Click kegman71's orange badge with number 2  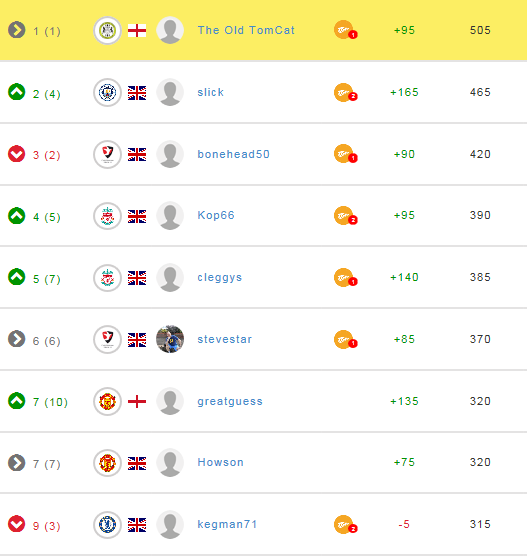click(x=345, y=525)
